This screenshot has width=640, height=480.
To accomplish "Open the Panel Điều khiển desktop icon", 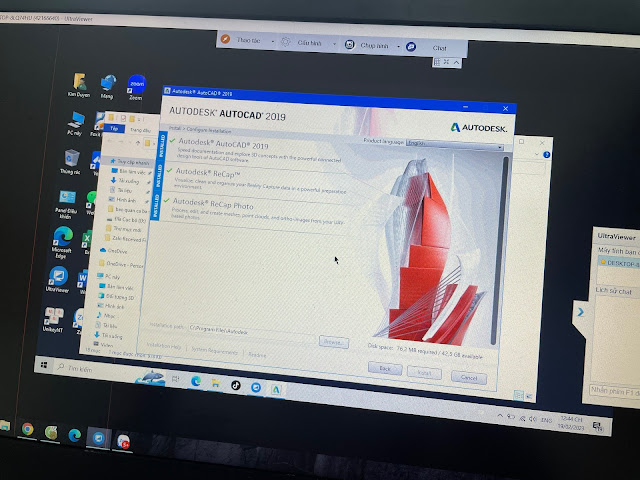I will [66, 204].
